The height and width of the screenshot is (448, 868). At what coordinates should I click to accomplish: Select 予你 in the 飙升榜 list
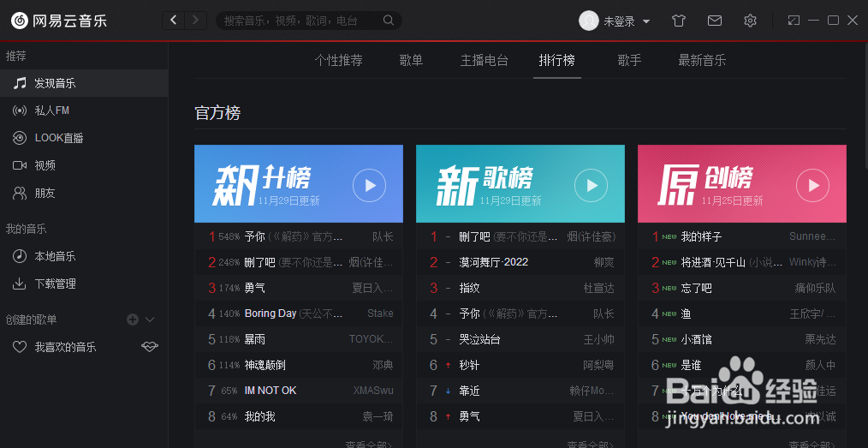tap(299, 236)
